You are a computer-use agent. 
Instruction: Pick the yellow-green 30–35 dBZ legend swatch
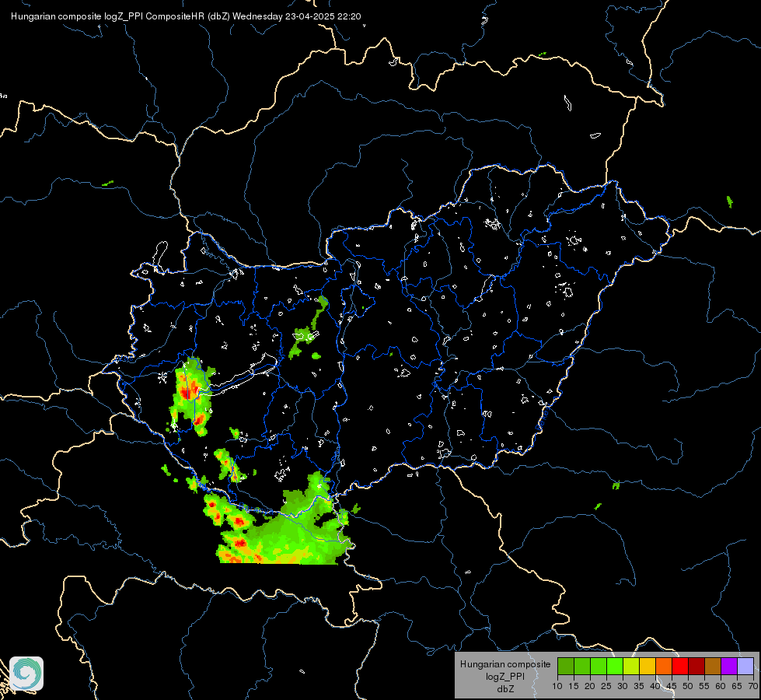click(631, 666)
